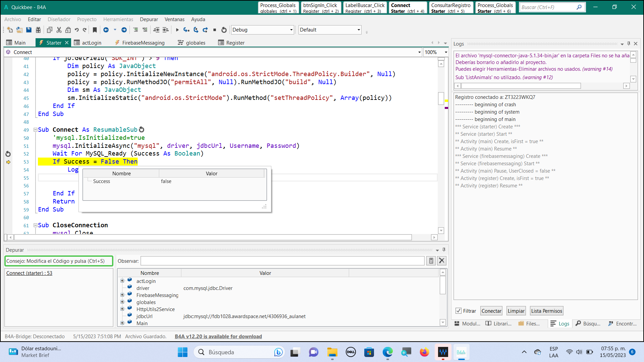Toggle bookmark with the bookmark icon
The image size is (644, 362).
[95, 30]
